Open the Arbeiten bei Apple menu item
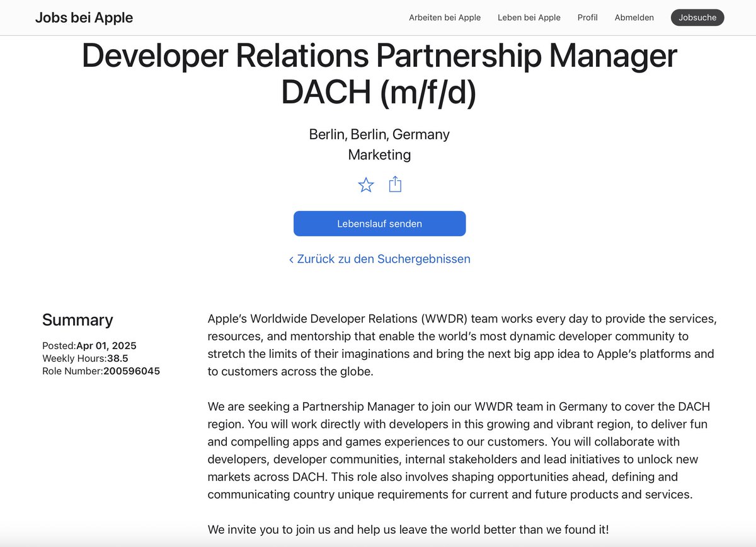This screenshot has width=756, height=547. tap(444, 18)
